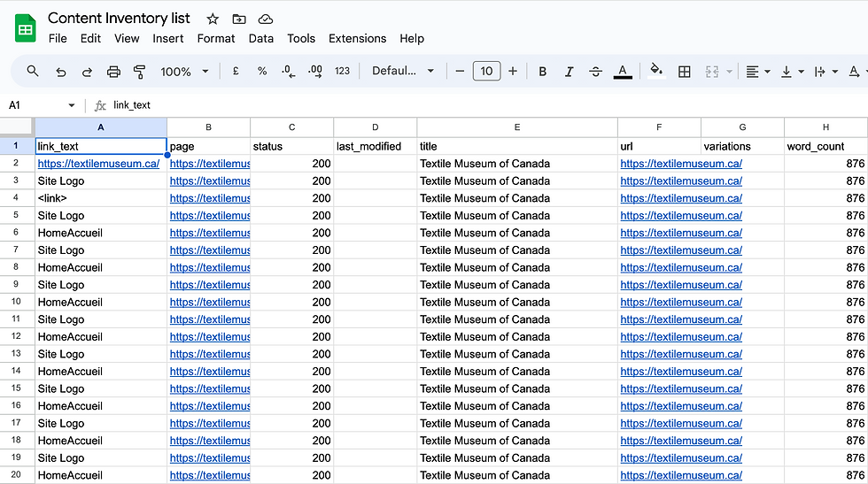
Task: Open the borders menu
Action: click(x=684, y=72)
